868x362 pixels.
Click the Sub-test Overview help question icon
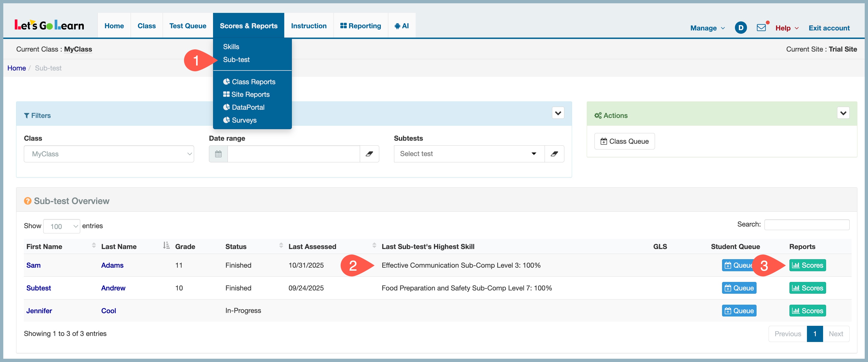click(28, 201)
